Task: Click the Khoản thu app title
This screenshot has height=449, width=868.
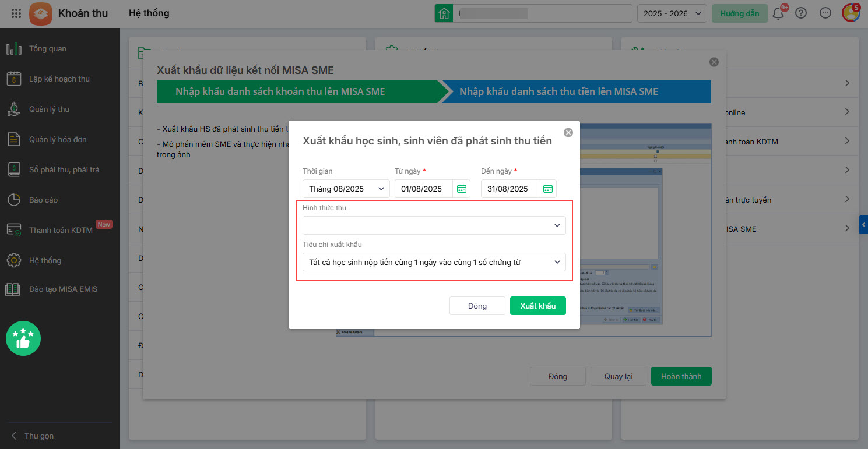Action: [x=83, y=13]
